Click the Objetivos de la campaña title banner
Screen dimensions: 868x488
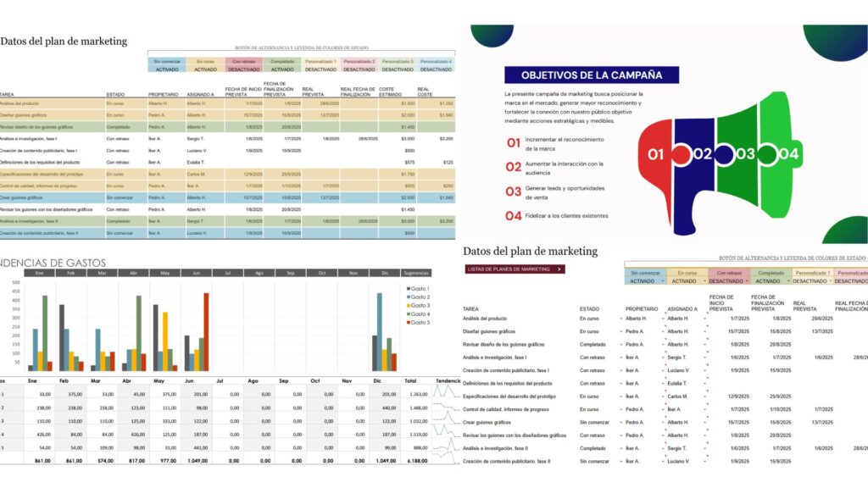coord(591,75)
